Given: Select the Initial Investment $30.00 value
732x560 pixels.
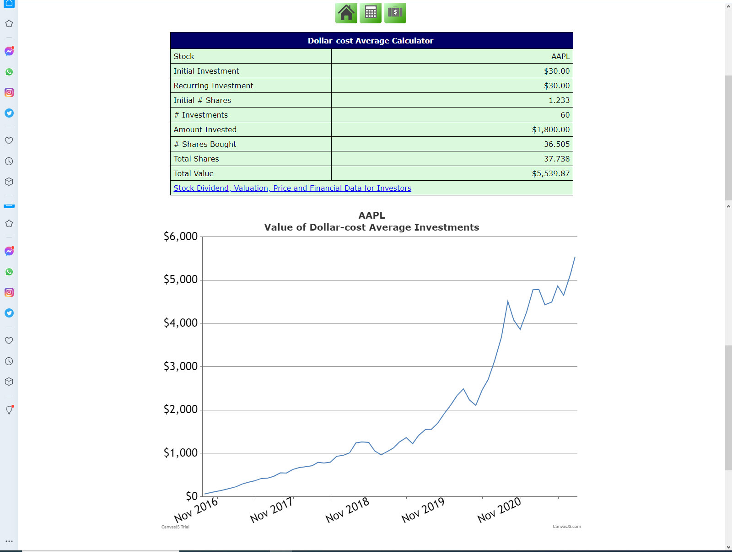Looking at the screenshot, I should [557, 71].
